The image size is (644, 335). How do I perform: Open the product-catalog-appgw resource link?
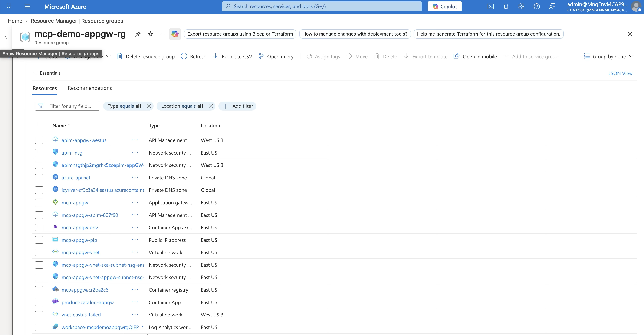click(88, 302)
